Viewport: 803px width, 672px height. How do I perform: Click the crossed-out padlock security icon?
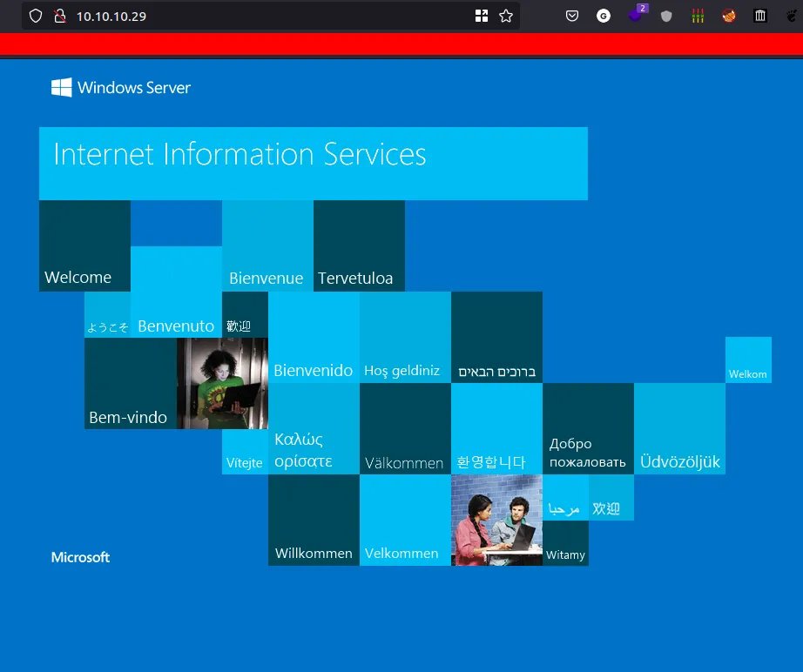pos(59,16)
